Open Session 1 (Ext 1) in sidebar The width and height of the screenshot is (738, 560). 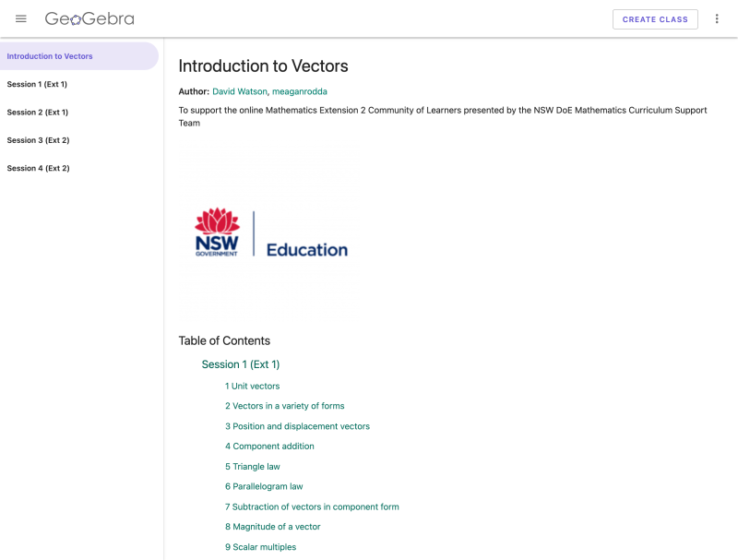point(37,85)
